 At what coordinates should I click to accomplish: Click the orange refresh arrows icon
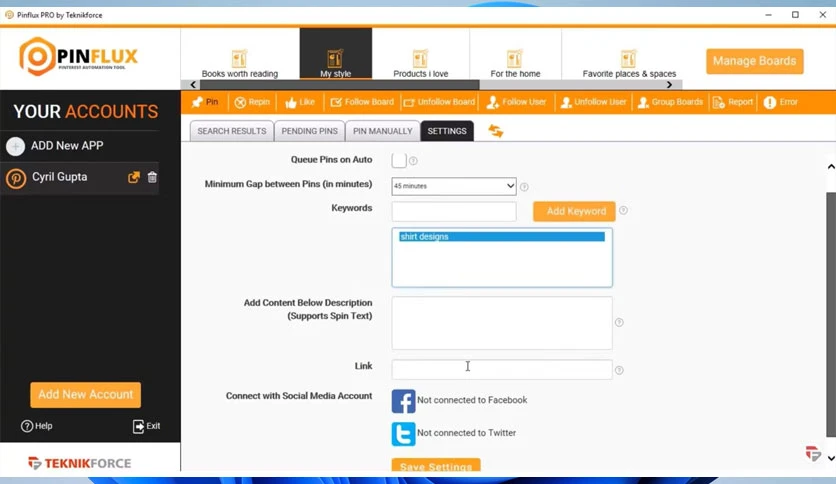coord(495,131)
